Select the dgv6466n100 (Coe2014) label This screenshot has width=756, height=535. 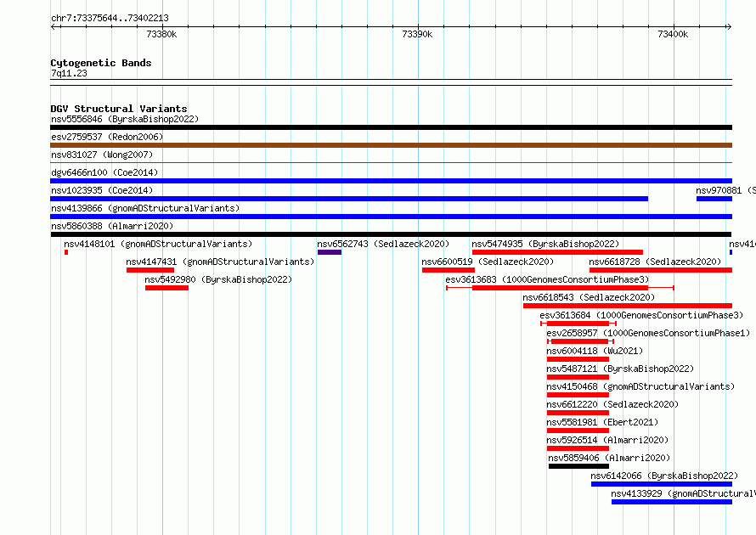pos(104,172)
